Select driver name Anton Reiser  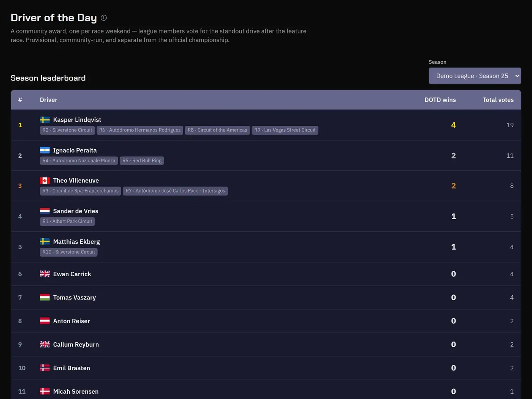click(71, 321)
